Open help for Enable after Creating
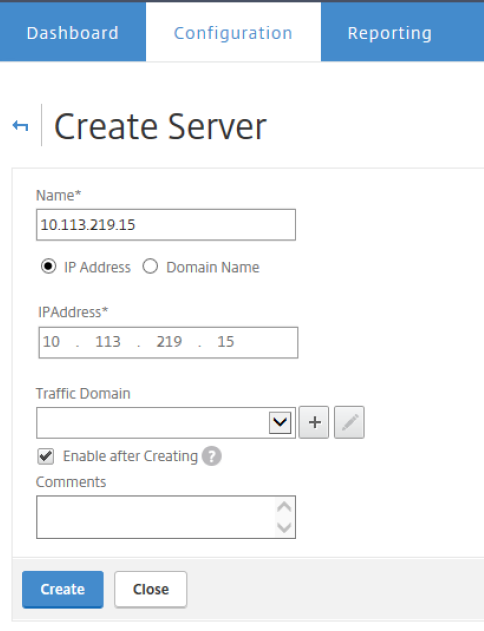 pos(212,456)
